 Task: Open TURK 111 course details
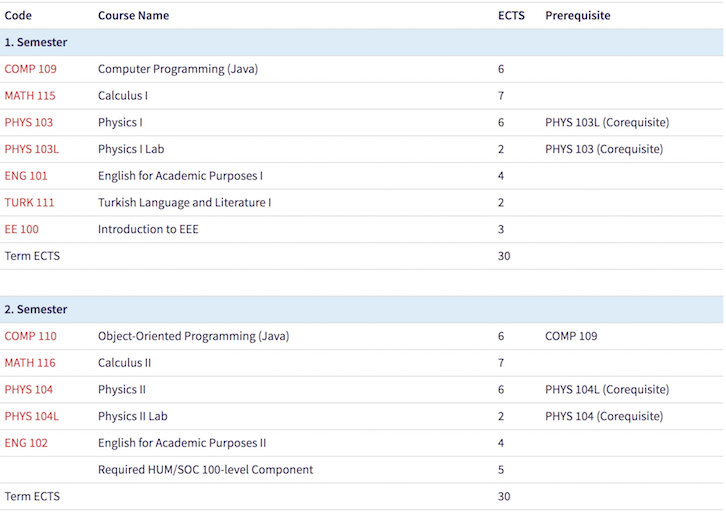pos(29,203)
